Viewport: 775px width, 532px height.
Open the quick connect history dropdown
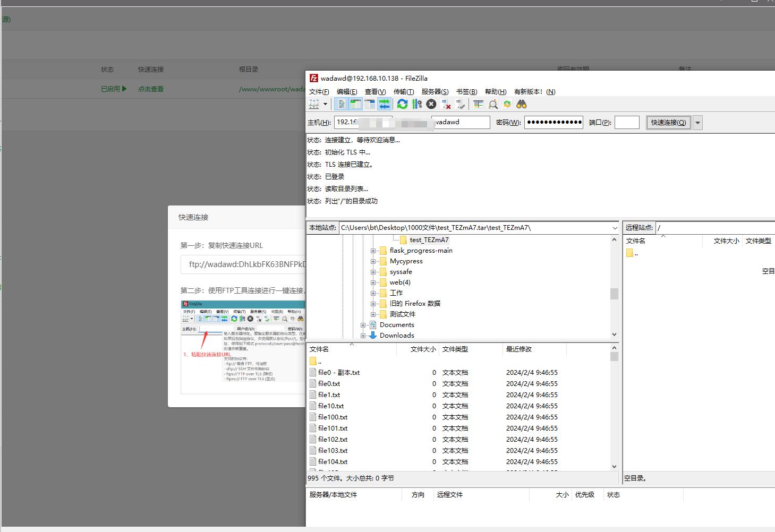click(698, 123)
